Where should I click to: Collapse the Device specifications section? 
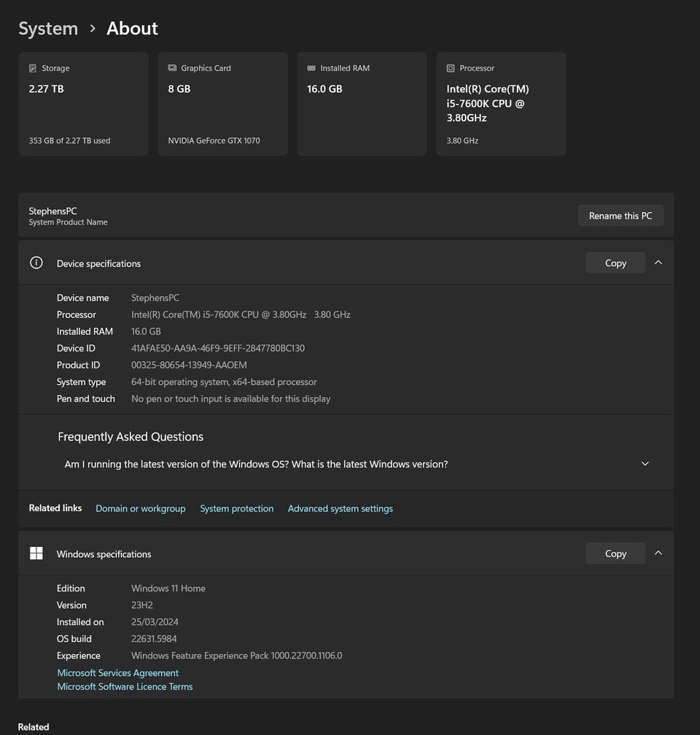tap(658, 262)
